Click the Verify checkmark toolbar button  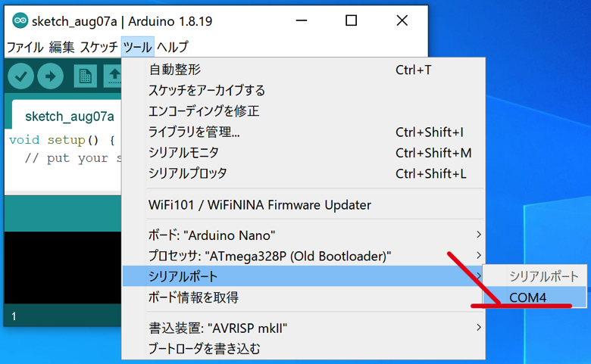(x=20, y=76)
